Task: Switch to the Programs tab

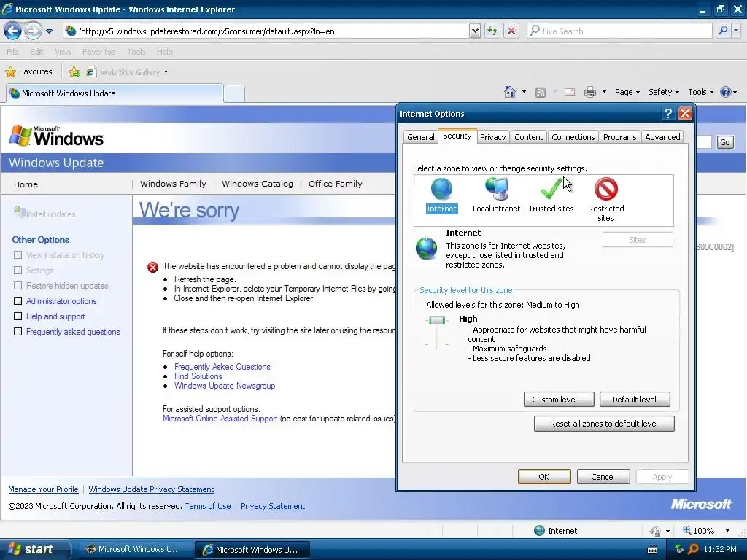Action: (x=619, y=137)
